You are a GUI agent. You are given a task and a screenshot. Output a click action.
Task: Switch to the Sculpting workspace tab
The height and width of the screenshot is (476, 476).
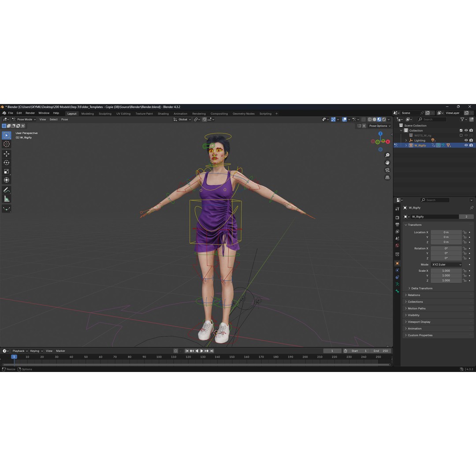[105, 114]
